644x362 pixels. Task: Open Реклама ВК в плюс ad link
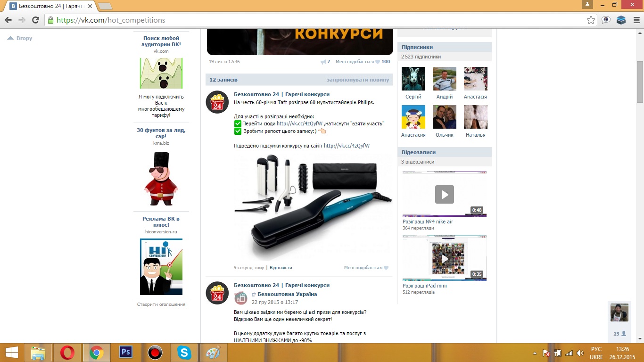tap(161, 222)
